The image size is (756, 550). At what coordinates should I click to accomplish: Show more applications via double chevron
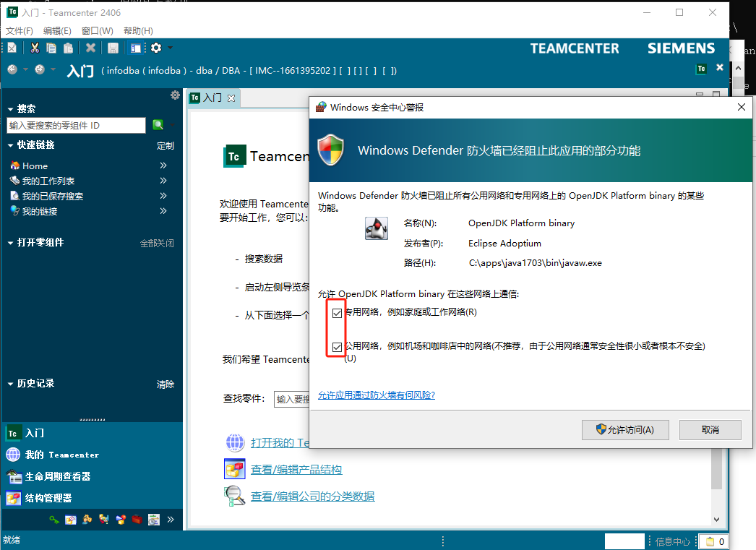coord(170,520)
